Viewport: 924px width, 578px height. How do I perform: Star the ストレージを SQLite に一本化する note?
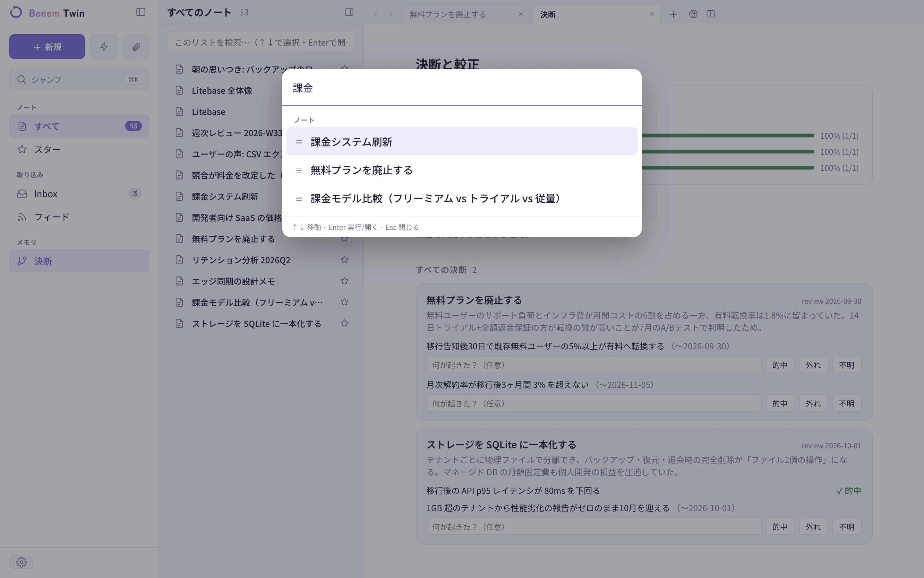click(x=344, y=323)
